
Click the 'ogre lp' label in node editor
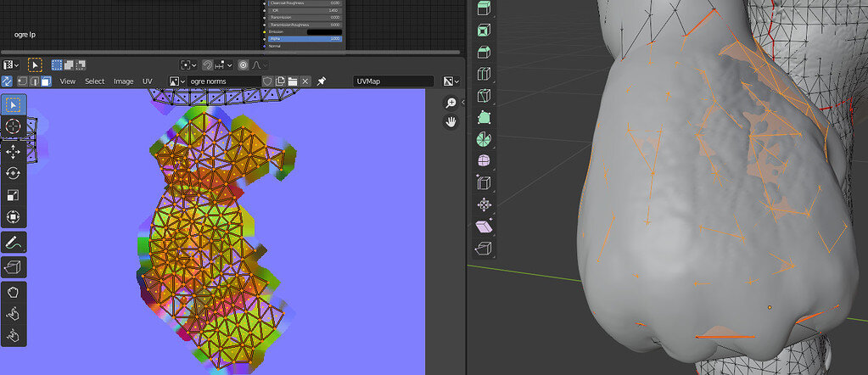point(25,35)
